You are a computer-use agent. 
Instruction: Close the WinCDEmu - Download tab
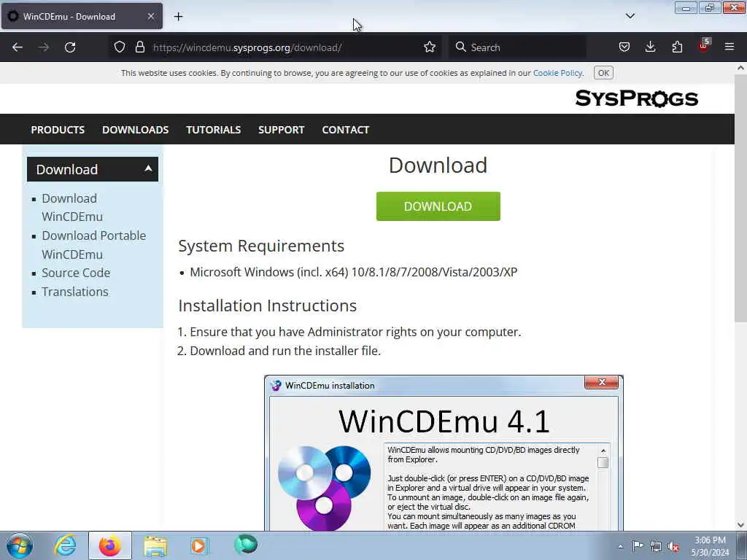(150, 16)
